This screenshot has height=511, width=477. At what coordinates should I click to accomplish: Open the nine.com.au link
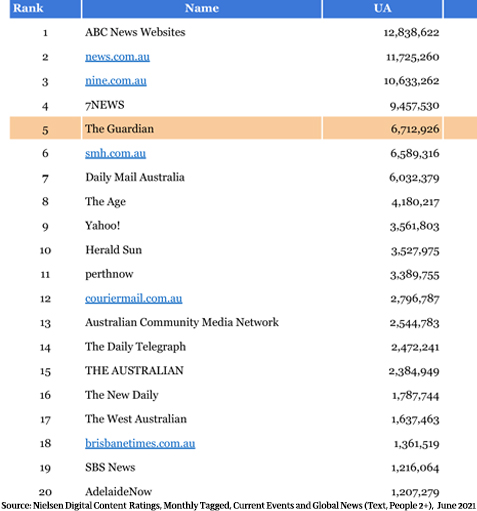116,81
